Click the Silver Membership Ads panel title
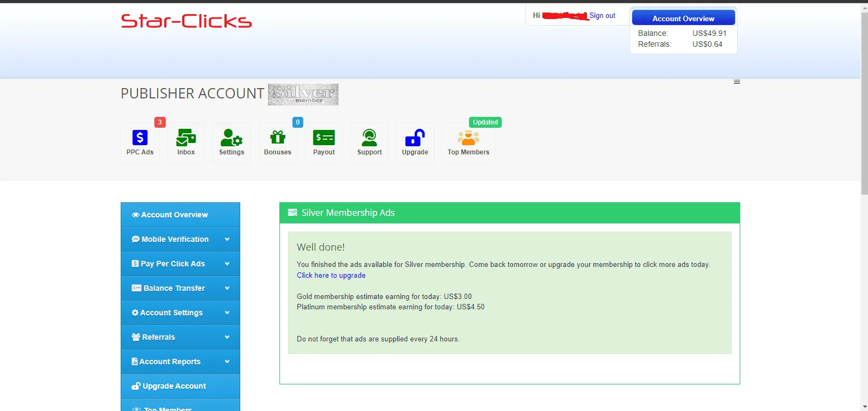 click(x=348, y=213)
